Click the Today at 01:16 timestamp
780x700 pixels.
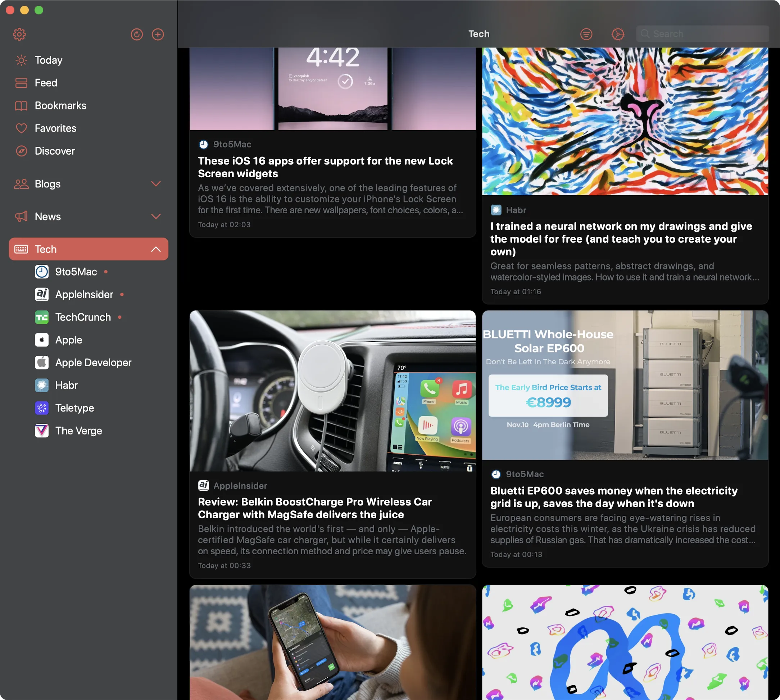(516, 291)
